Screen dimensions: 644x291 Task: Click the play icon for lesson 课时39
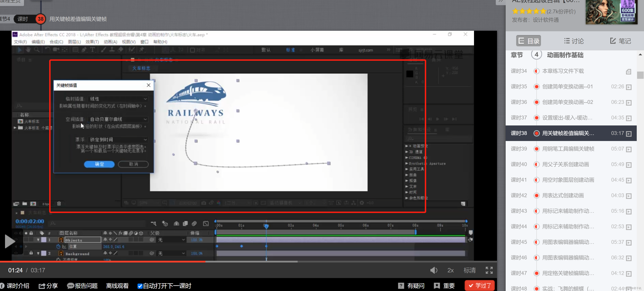(x=629, y=149)
